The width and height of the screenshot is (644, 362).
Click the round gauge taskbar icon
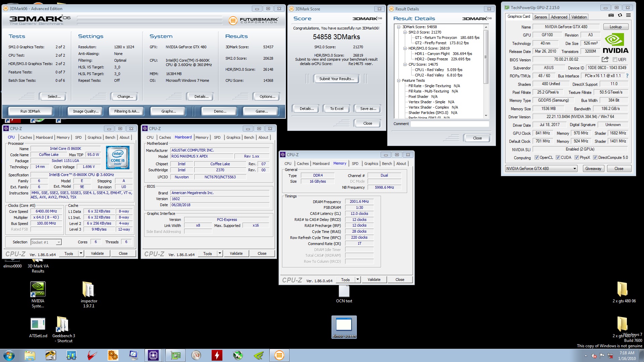point(196,355)
